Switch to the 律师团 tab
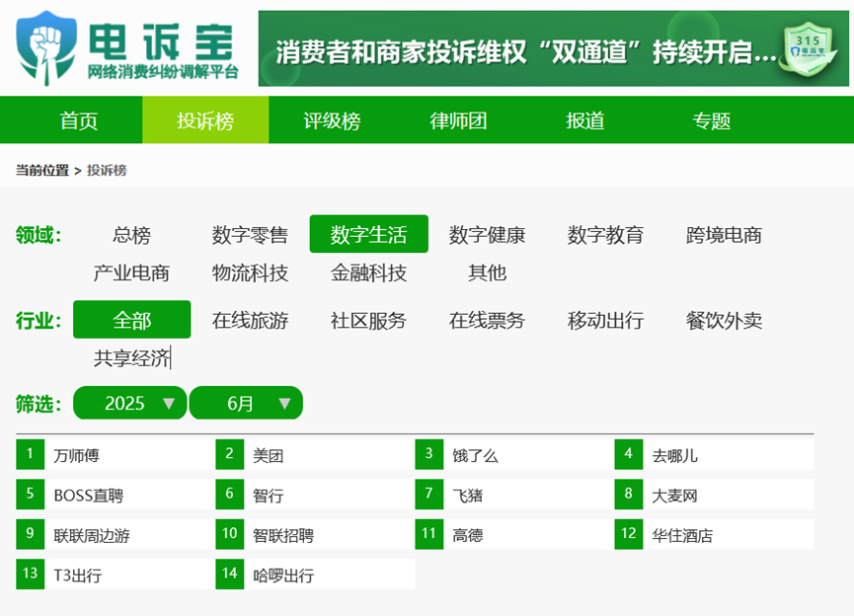 [458, 120]
